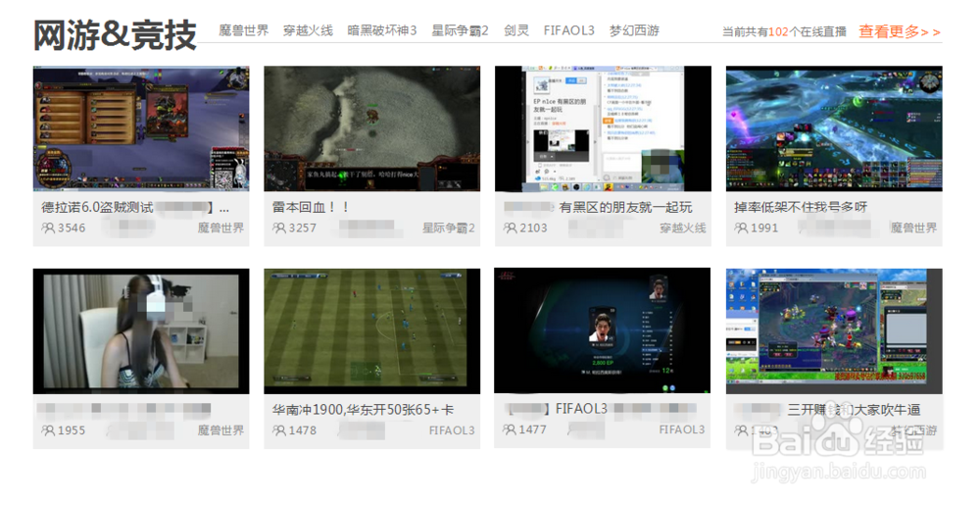The width and height of the screenshot is (980, 505).
Task: Click FIFAOL3 tag on the 1477-viewer card
Action: pyautogui.click(x=682, y=430)
